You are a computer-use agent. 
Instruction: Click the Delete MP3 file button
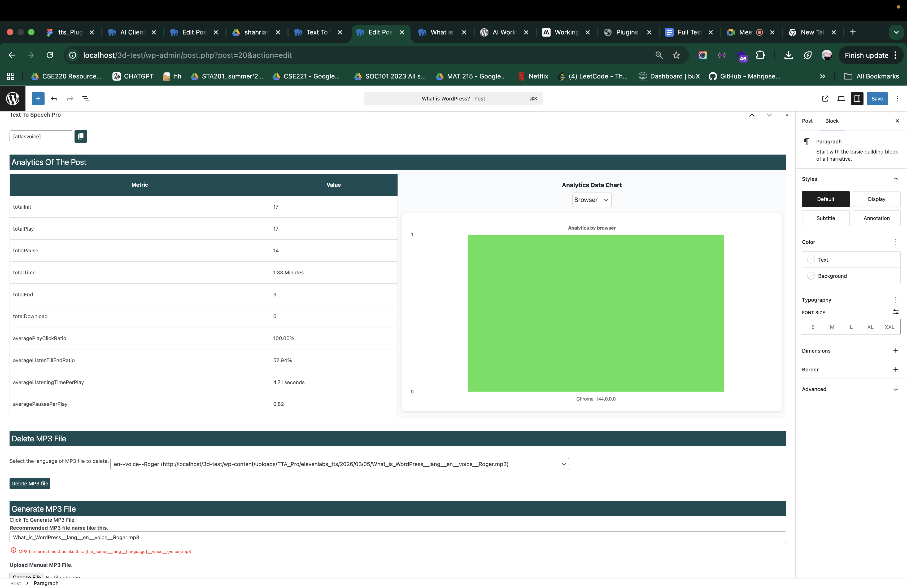pyautogui.click(x=29, y=483)
